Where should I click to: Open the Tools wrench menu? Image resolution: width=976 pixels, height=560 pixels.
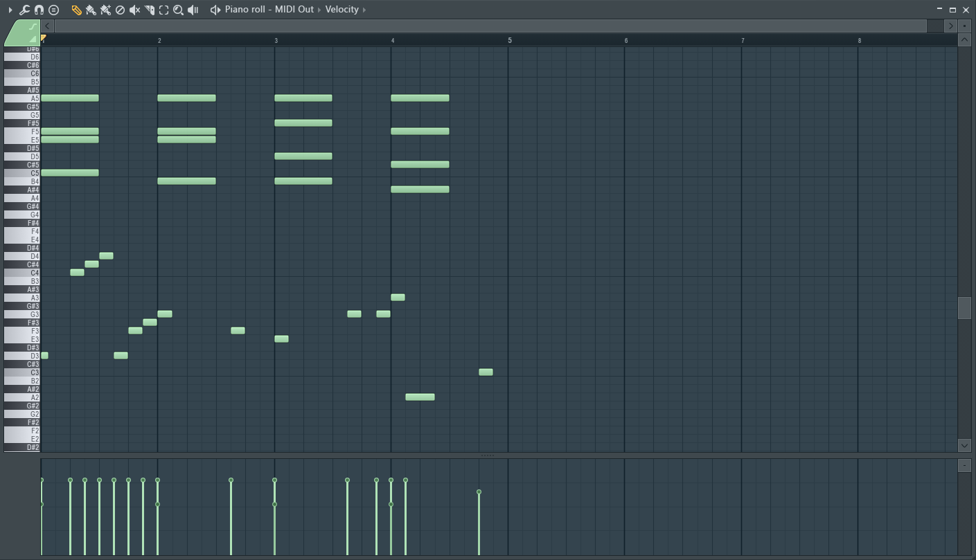(x=24, y=10)
